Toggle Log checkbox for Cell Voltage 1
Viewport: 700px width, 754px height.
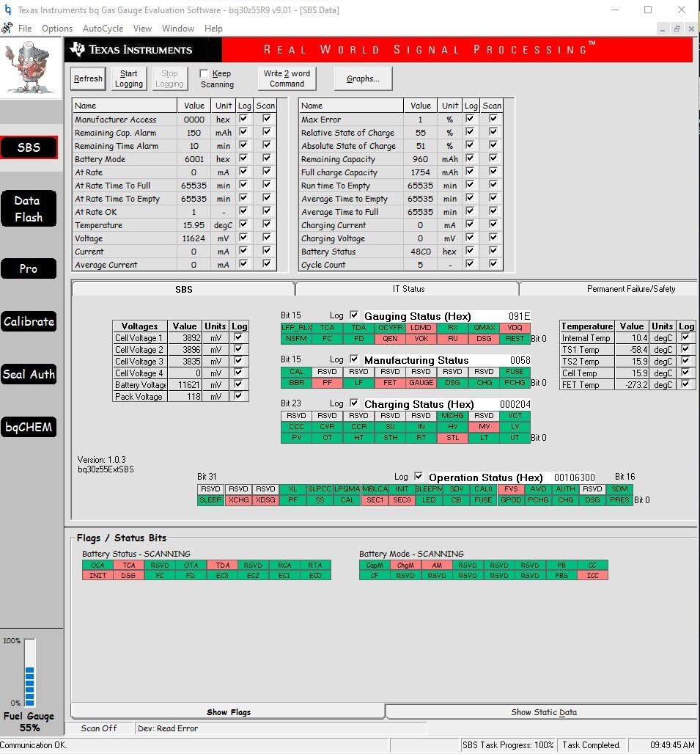238,337
